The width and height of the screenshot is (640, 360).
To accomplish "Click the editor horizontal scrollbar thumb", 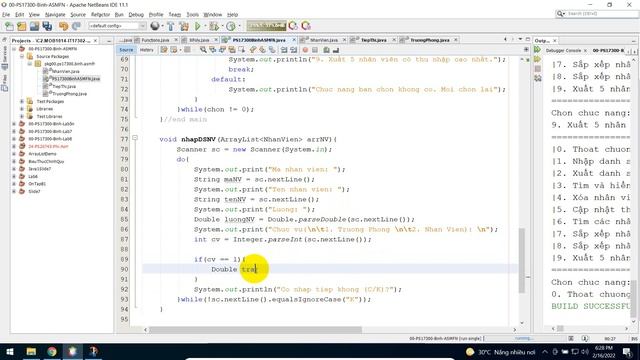I will coord(256,329).
